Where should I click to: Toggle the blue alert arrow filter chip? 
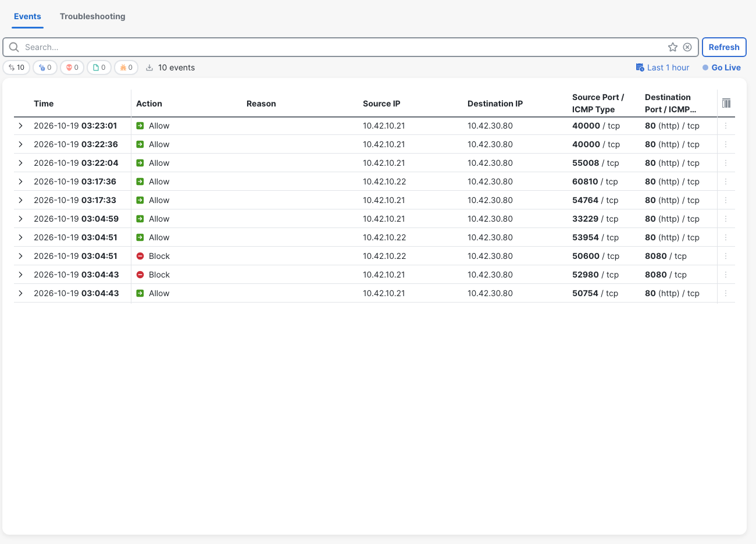tap(45, 67)
